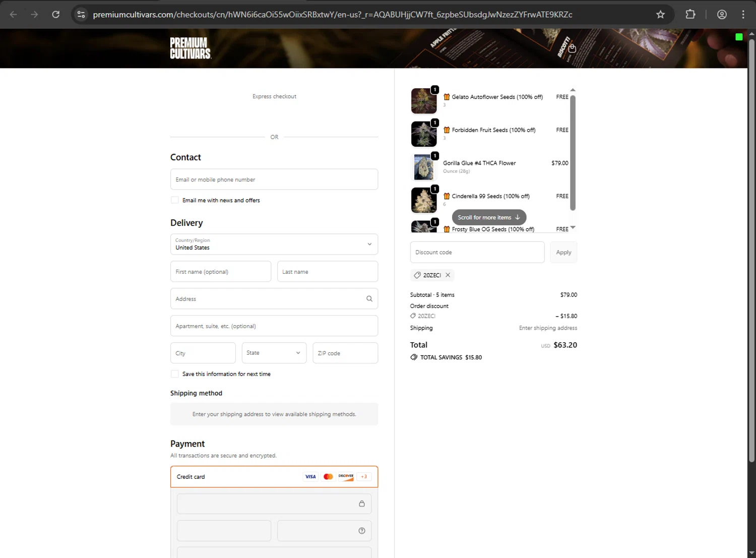Click the Visa card logo

pyautogui.click(x=310, y=477)
